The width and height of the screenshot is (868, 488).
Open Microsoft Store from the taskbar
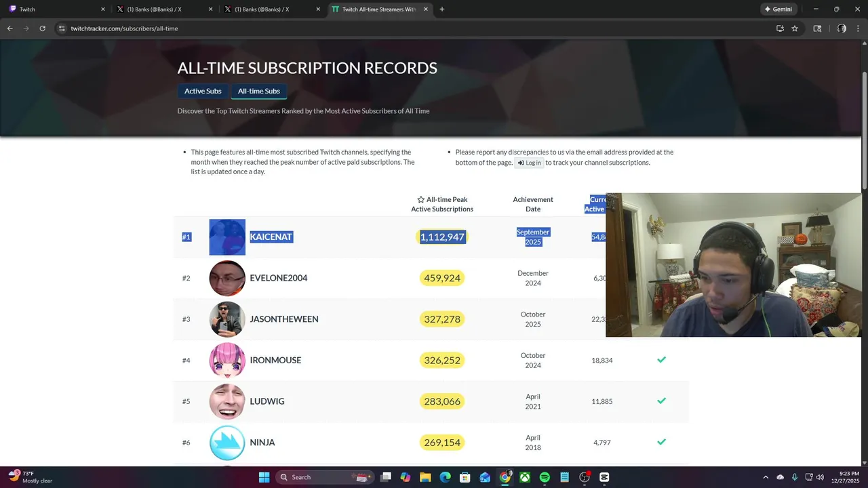point(465,477)
